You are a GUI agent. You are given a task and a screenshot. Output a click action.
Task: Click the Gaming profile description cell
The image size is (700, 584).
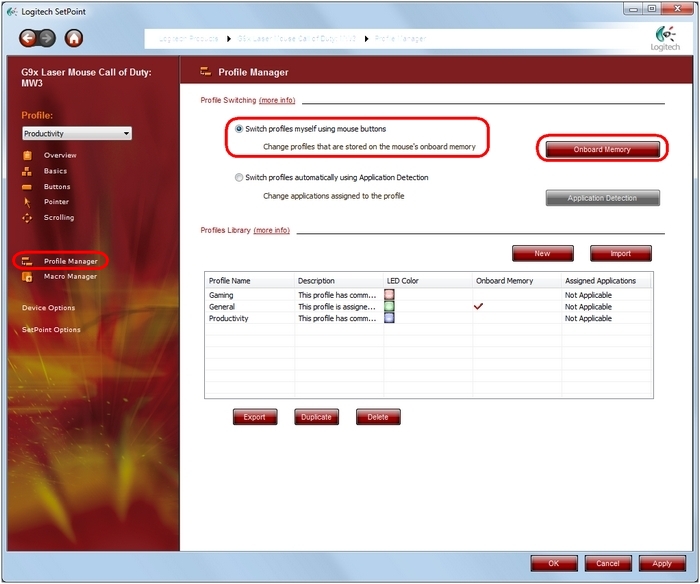pyautogui.click(x=337, y=295)
